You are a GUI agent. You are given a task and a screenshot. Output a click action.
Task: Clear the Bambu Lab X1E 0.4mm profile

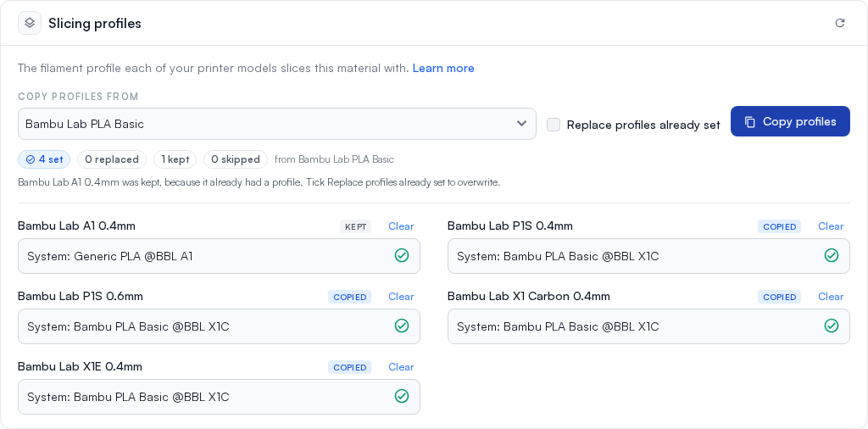401,367
